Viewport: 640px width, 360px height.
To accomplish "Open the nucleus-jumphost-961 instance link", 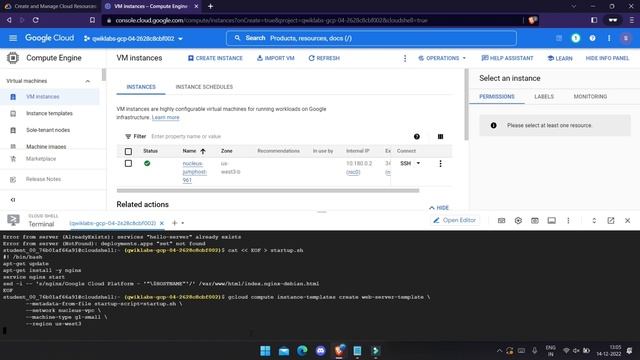I will coord(194,172).
